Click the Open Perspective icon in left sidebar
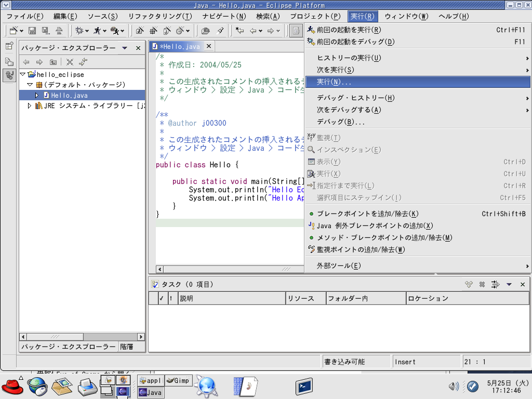This screenshot has width=532, height=399. point(9,46)
